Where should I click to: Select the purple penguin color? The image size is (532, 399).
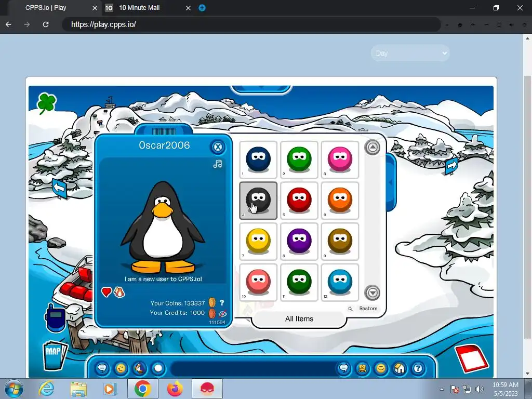[299, 242]
